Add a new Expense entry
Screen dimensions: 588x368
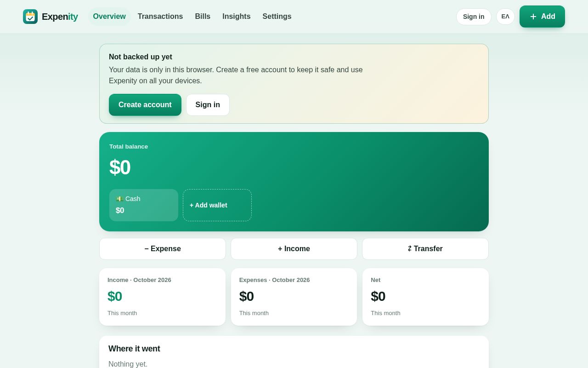163,249
